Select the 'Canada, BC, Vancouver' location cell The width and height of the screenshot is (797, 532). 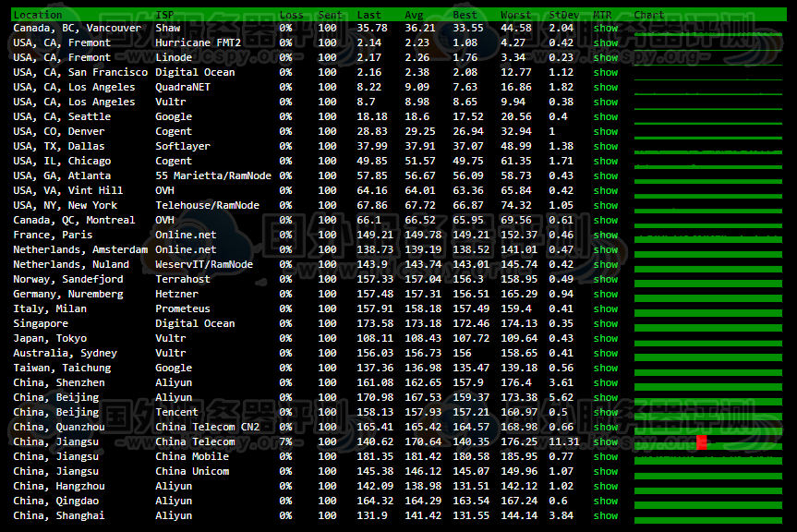click(x=78, y=28)
